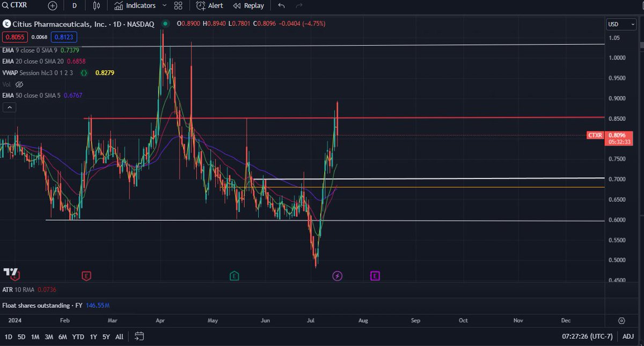Select the ATR 10 RMA indicator legend
644x346 pixels.
pyautogui.click(x=30, y=290)
